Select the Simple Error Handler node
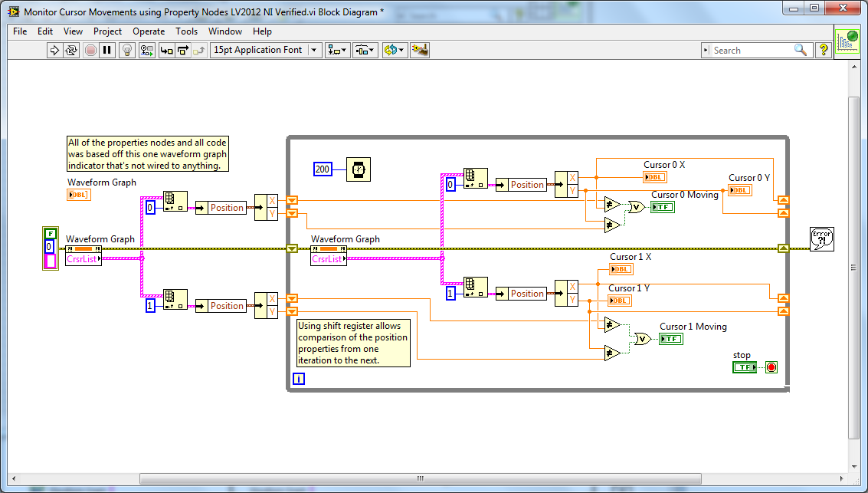The height and width of the screenshot is (493, 868). tap(821, 239)
